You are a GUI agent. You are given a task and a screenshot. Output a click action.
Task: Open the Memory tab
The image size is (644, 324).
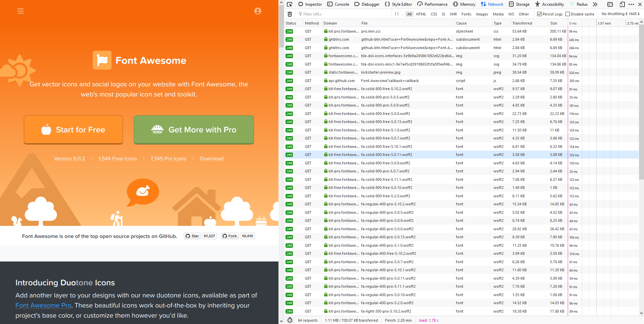pos(464,4)
